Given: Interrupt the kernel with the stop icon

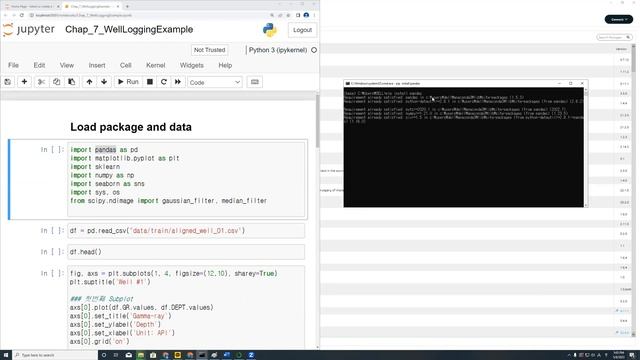Looking at the screenshot, I should pos(150,82).
